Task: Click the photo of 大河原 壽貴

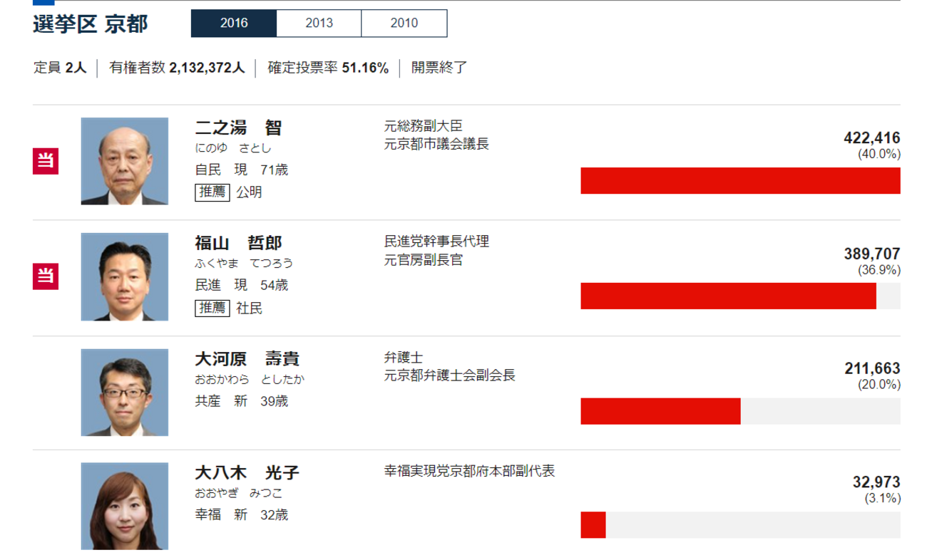Action: (x=125, y=392)
